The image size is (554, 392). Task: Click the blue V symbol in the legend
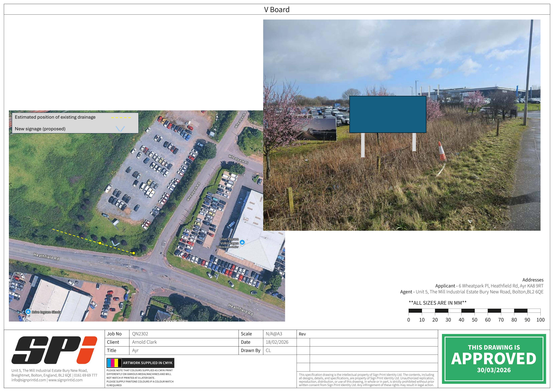pos(120,129)
